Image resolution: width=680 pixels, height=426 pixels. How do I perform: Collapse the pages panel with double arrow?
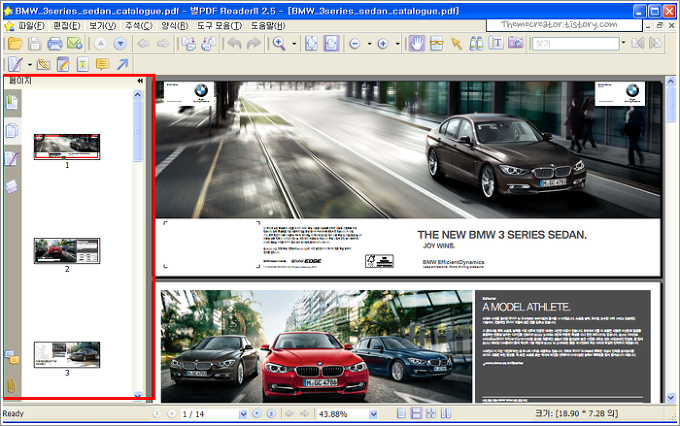[x=140, y=81]
